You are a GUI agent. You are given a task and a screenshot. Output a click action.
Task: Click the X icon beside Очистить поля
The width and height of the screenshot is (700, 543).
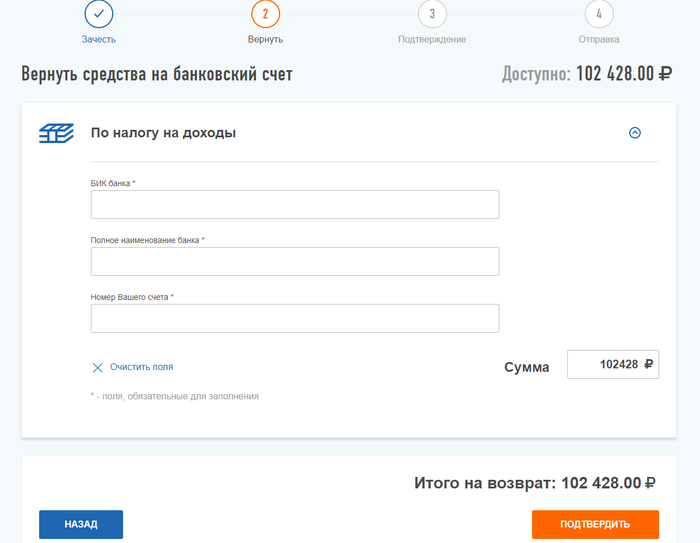point(97,367)
